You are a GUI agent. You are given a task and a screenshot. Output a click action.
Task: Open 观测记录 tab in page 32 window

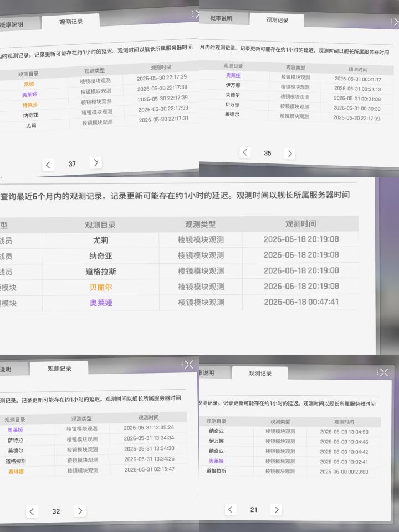59,369
